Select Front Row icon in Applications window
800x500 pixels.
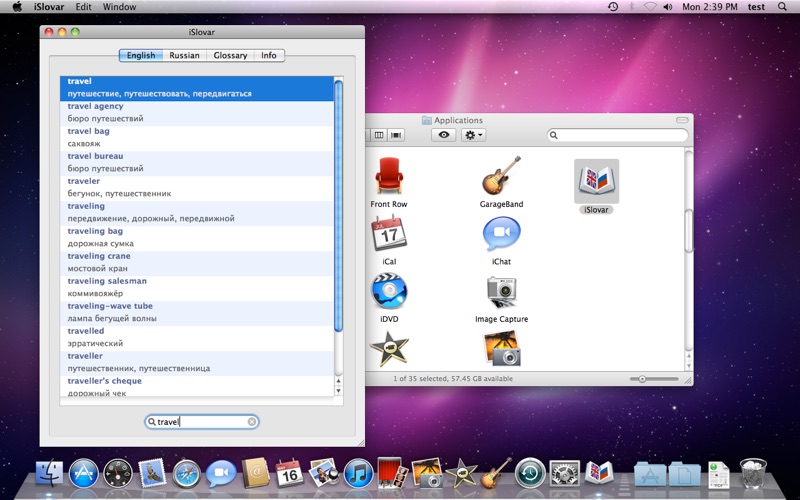[x=389, y=177]
